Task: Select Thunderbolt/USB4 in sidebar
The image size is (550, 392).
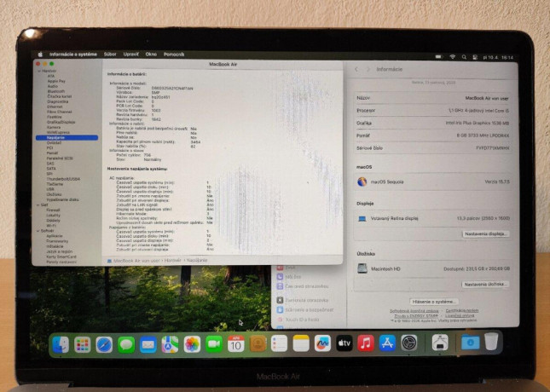Action: click(x=63, y=179)
